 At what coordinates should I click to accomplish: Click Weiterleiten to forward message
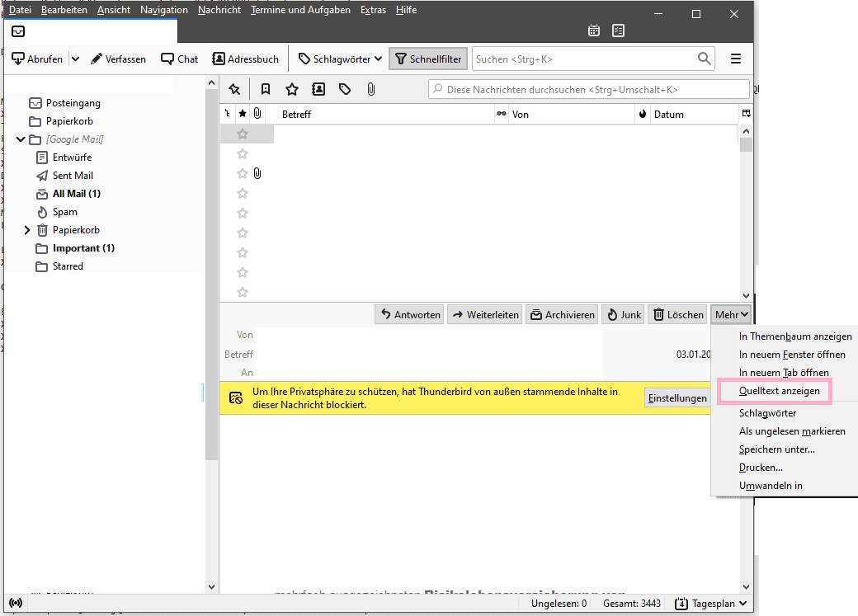click(485, 314)
